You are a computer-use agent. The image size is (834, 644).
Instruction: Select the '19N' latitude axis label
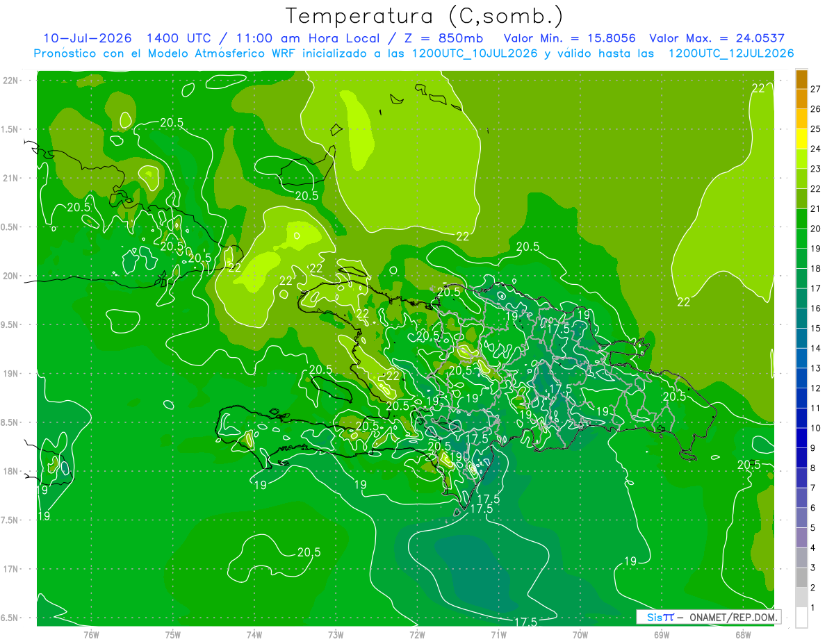click(x=10, y=373)
